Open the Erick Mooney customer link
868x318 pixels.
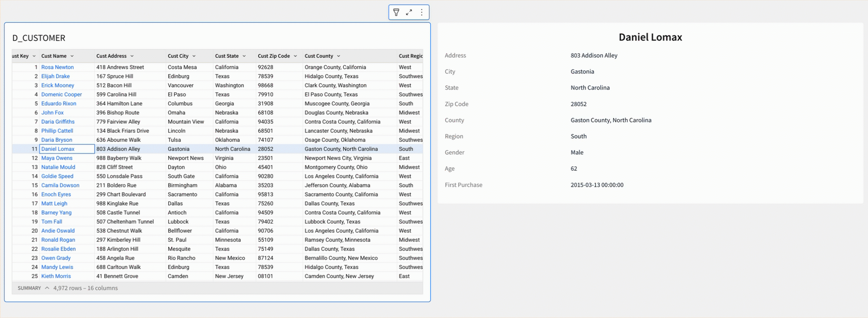pyautogui.click(x=58, y=85)
